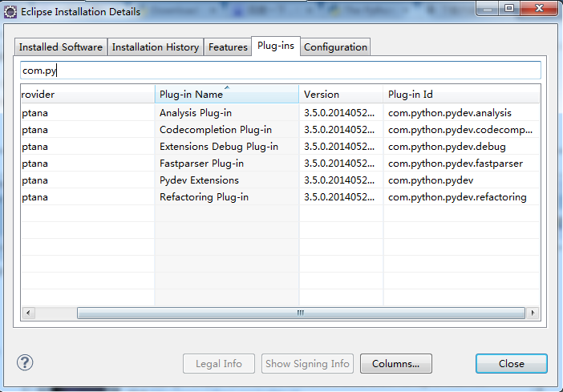Screen dimensions: 563x392
Task: Click version cell of Pydev Extensions row
Action: pyautogui.click(x=339, y=180)
